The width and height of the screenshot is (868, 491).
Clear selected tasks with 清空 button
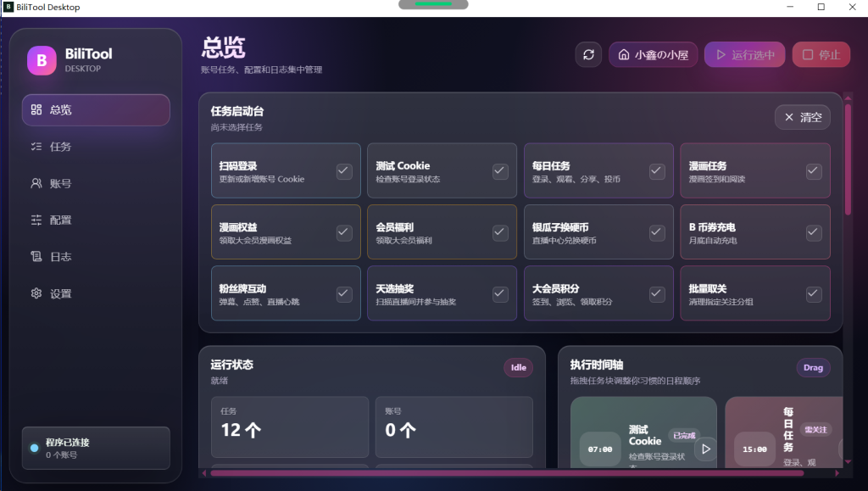pos(802,117)
